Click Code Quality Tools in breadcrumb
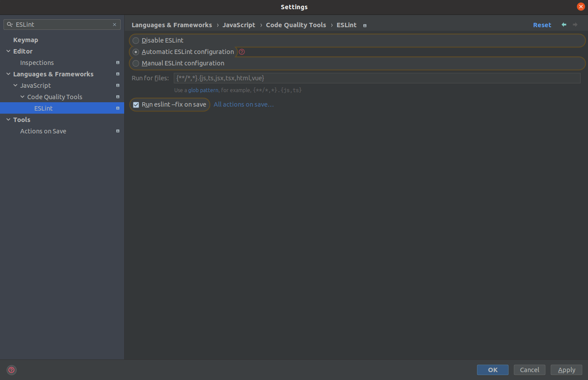 tap(296, 25)
